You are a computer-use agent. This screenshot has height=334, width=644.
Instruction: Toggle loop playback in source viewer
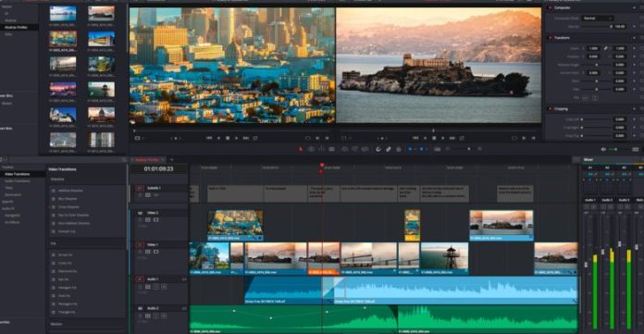pyautogui.click(x=255, y=139)
